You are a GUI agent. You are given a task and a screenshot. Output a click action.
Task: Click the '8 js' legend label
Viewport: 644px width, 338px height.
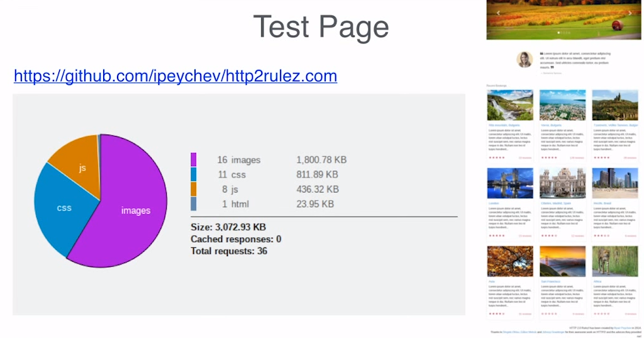click(x=230, y=189)
